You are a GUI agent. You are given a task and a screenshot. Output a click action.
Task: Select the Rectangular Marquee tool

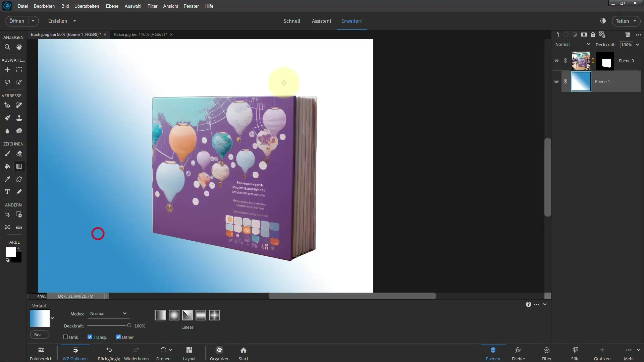[x=19, y=70]
